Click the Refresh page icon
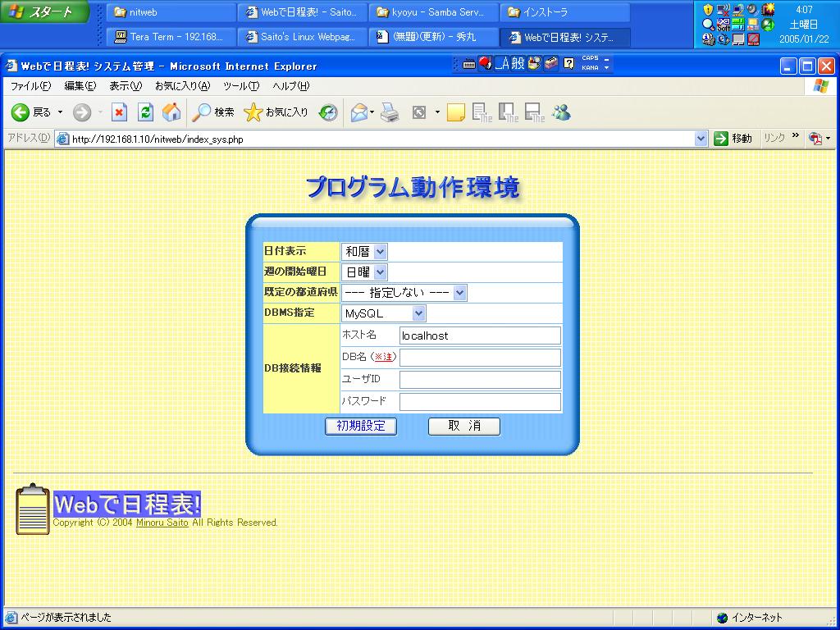 pos(145,112)
